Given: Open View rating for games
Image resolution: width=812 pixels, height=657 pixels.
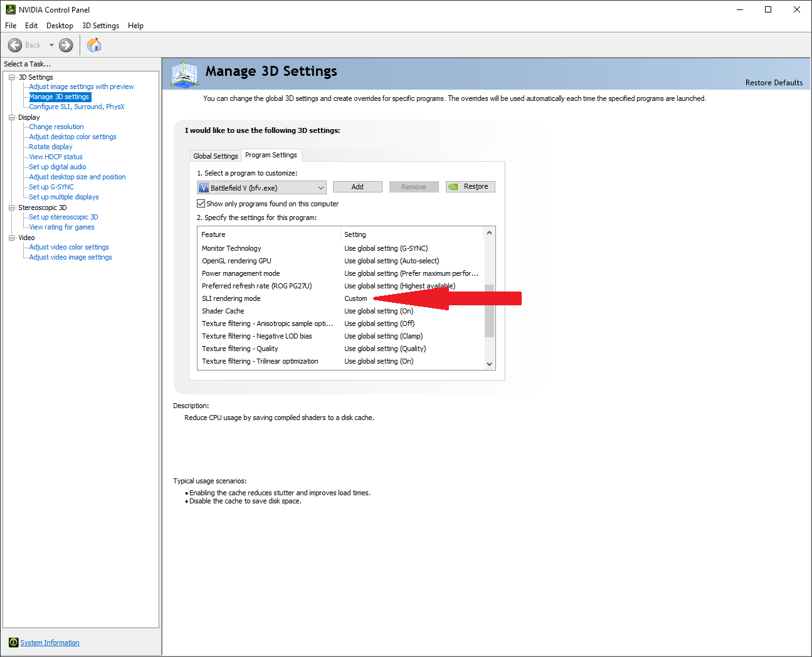Looking at the screenshot, I should pyautogui.click(x=61, y=227).
